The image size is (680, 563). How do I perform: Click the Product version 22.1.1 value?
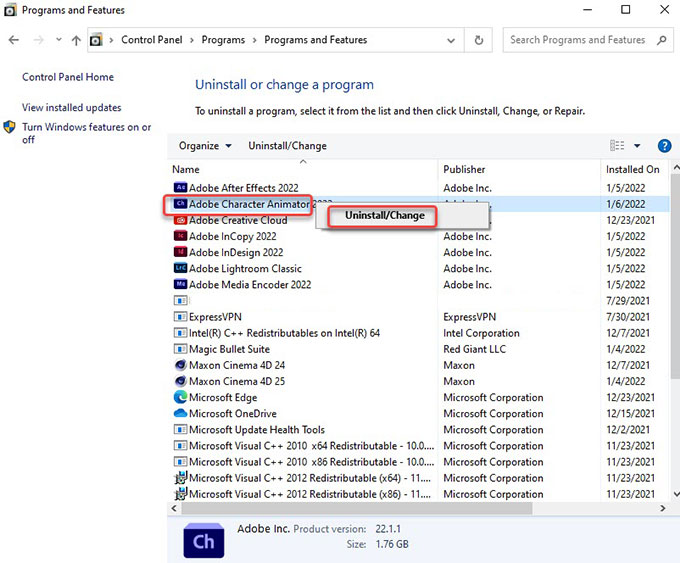[x=388, y=529]
